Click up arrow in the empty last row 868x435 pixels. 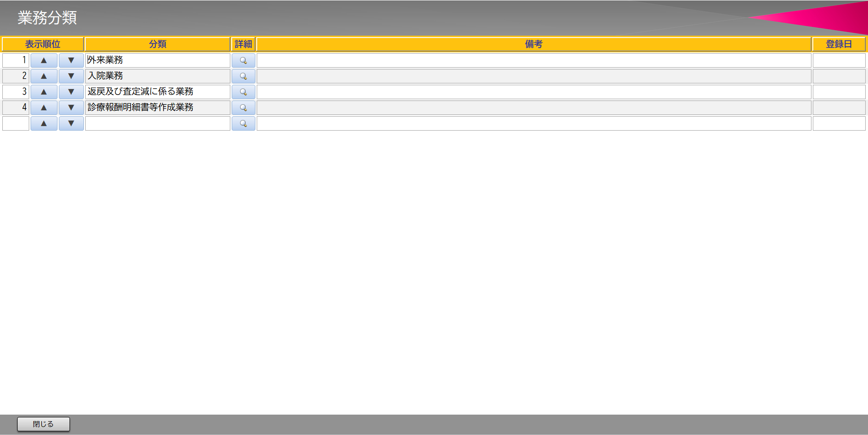[x=44, y=123]
